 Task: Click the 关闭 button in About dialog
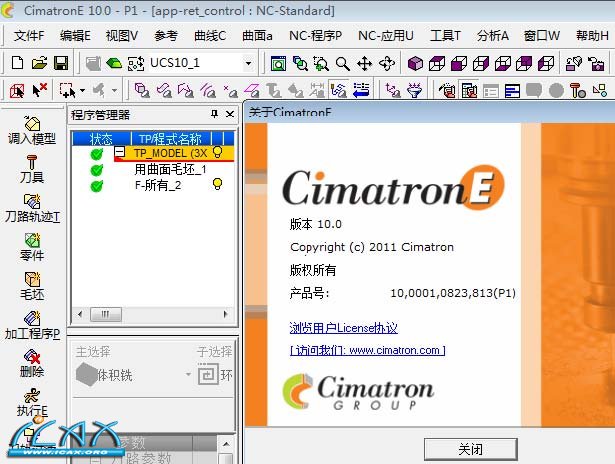[x=470, y=448]
